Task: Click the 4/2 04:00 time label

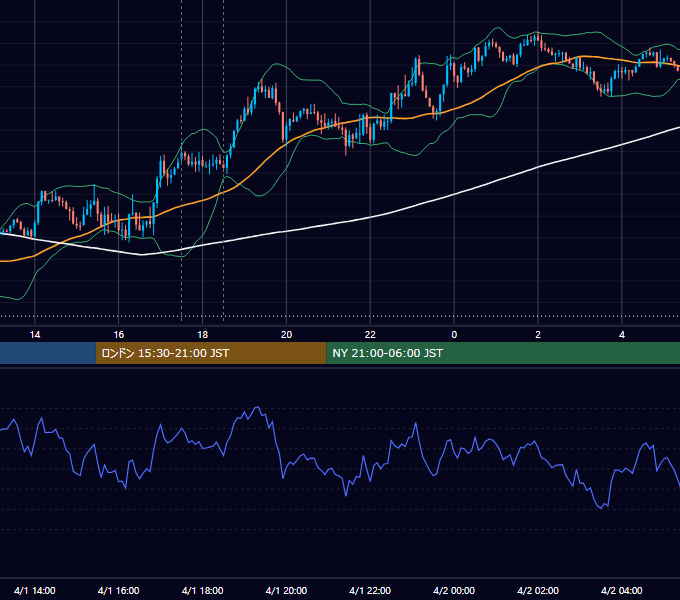Action: pos(621,590)
